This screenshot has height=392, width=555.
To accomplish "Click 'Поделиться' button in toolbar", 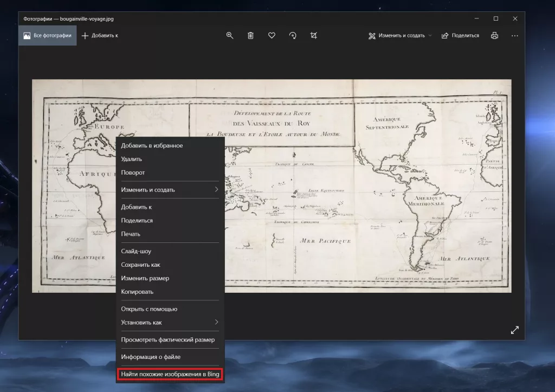I will [x=460, y=35].
